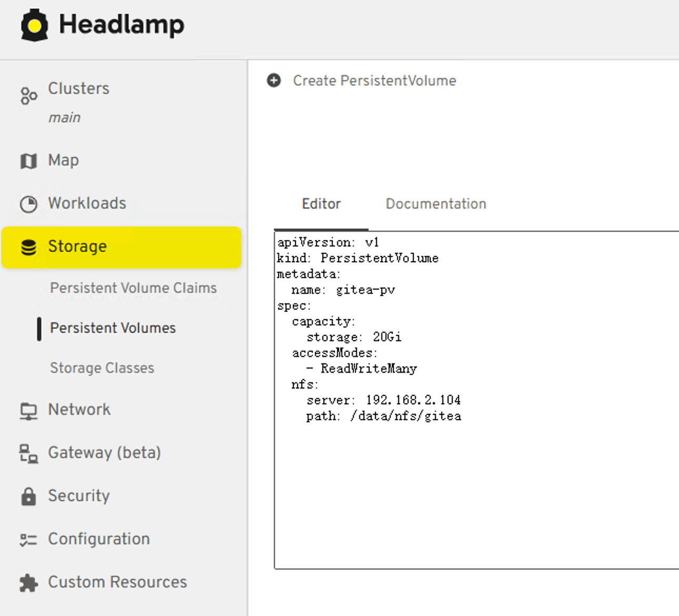Viewport: 679px width, 616px height.
Task: Click the Headlamp title text
Action: tap(122, 25)
